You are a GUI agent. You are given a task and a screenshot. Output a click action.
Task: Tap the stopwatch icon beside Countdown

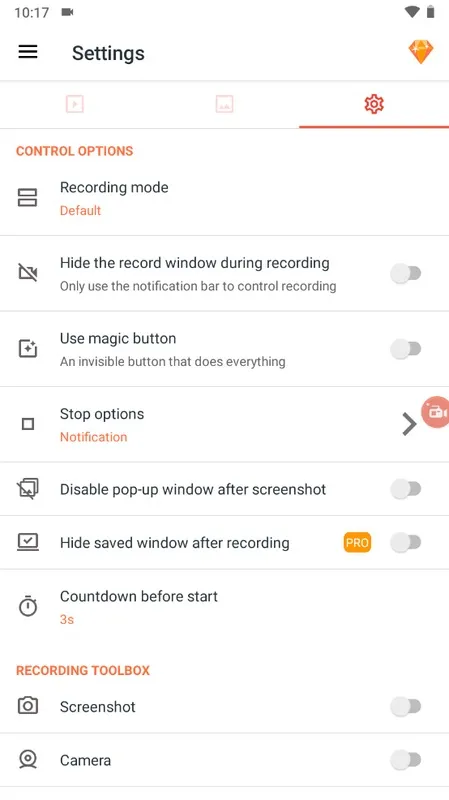click(28, 607)
